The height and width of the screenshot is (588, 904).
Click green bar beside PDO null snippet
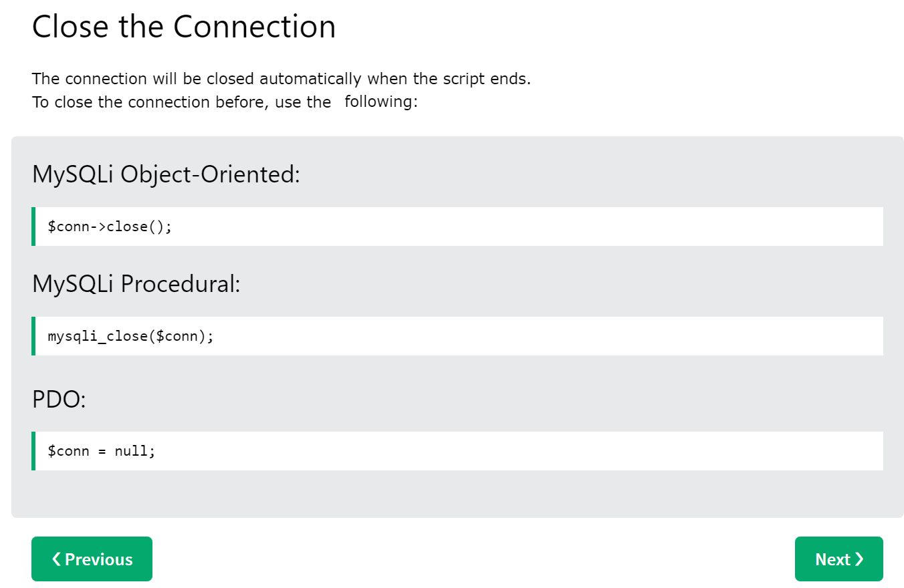pos(33,451)
